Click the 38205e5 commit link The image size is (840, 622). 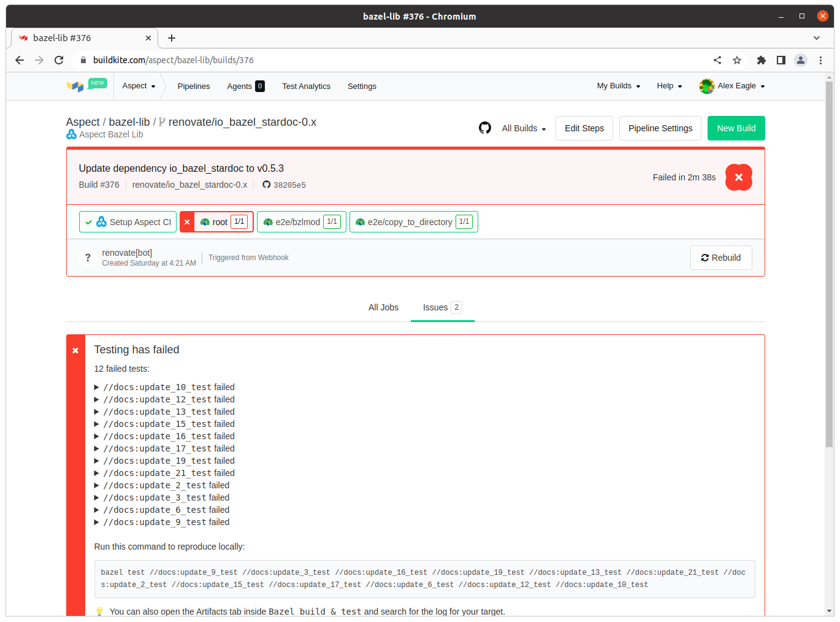[289, 185]
